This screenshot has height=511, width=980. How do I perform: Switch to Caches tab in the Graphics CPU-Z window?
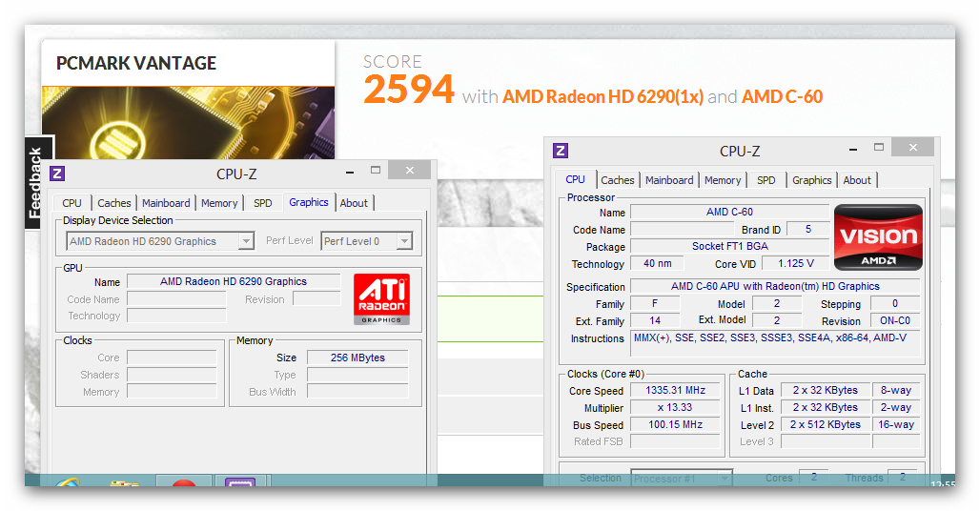[x=114, y=203]
